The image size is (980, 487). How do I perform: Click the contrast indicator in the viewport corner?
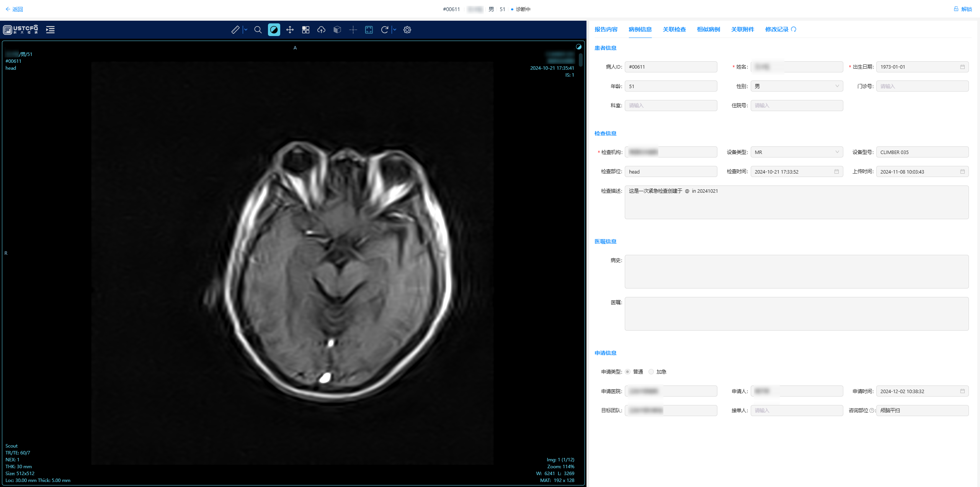pyautogui.click(x=578, y=47)
